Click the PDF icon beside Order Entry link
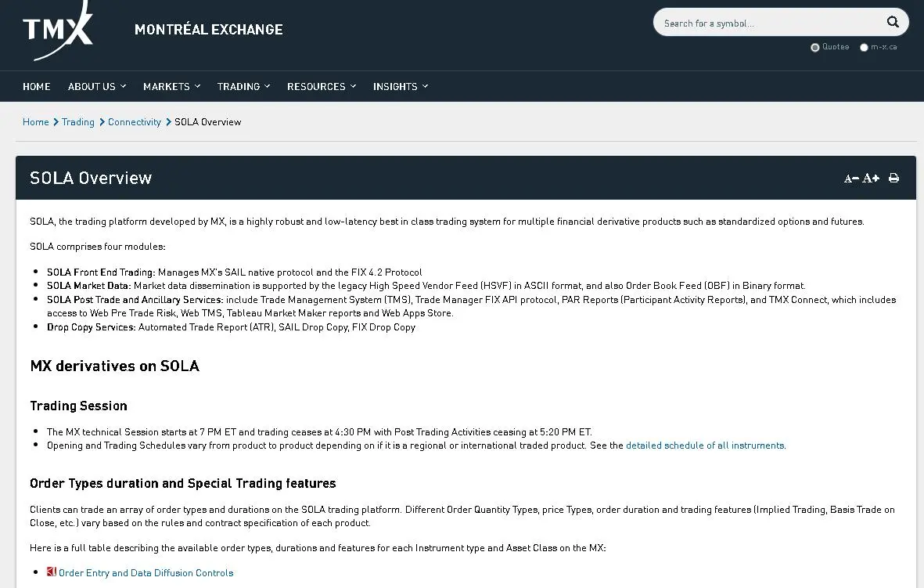924x588 pixels. (x=52, y=572)
